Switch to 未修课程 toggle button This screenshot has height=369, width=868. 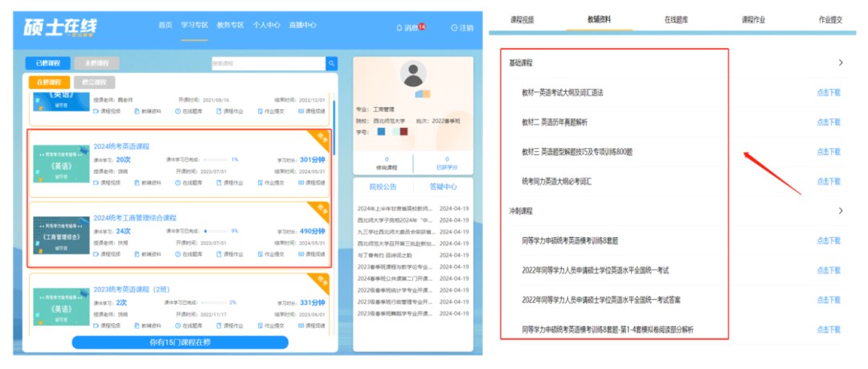[x=96, y=64]
